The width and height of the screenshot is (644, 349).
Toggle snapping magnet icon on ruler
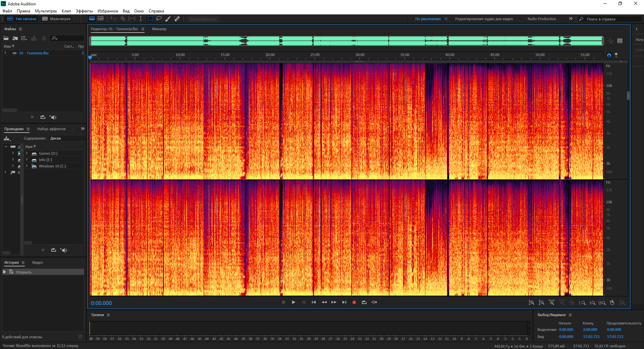[x=609, y=55]
